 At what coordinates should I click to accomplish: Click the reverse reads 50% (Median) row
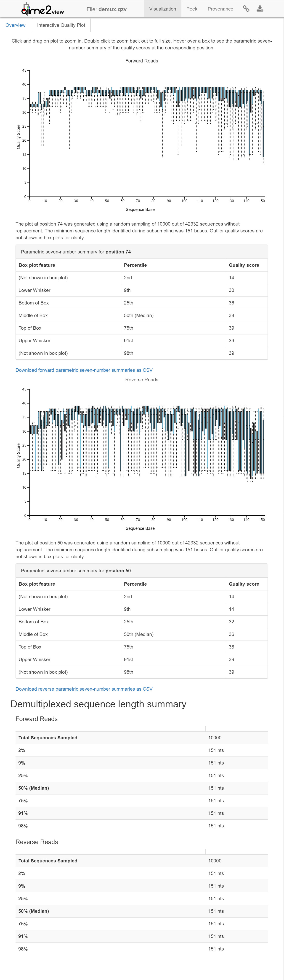(x=142, y=911)
